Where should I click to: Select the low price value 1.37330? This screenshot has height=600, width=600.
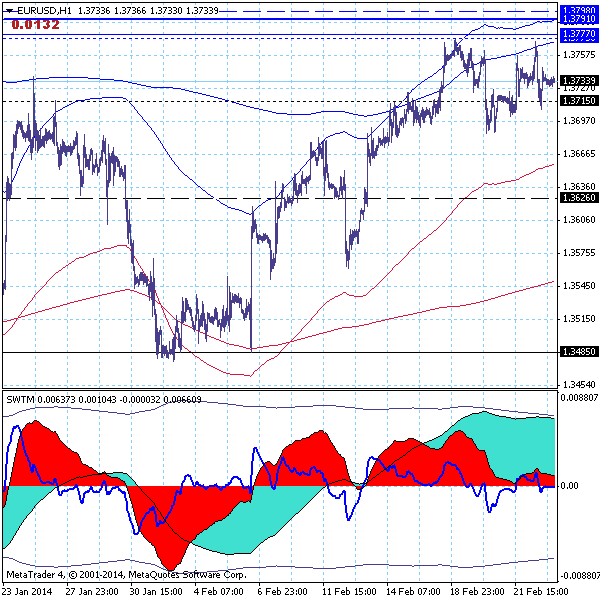pos(166,11)
